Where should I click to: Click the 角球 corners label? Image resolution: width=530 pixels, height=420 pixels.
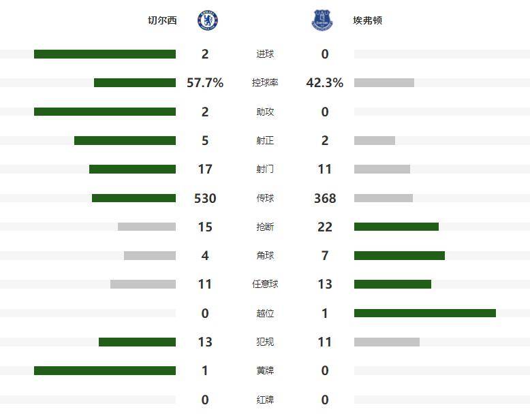265,256
